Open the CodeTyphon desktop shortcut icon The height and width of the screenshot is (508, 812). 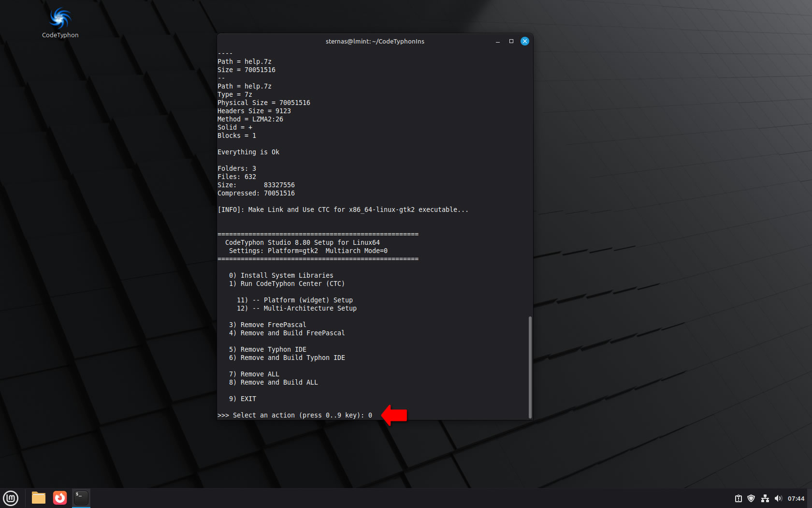60,23
